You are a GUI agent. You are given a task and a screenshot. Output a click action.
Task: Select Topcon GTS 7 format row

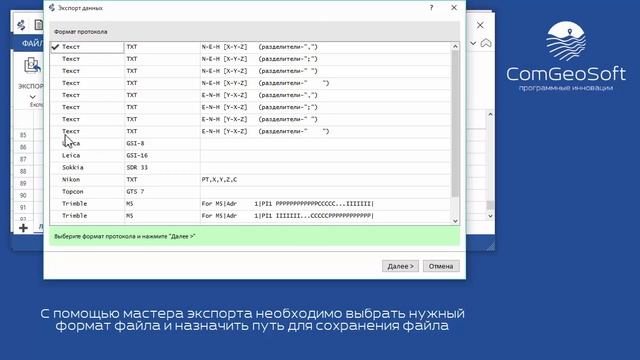click(x=250, y=191)
